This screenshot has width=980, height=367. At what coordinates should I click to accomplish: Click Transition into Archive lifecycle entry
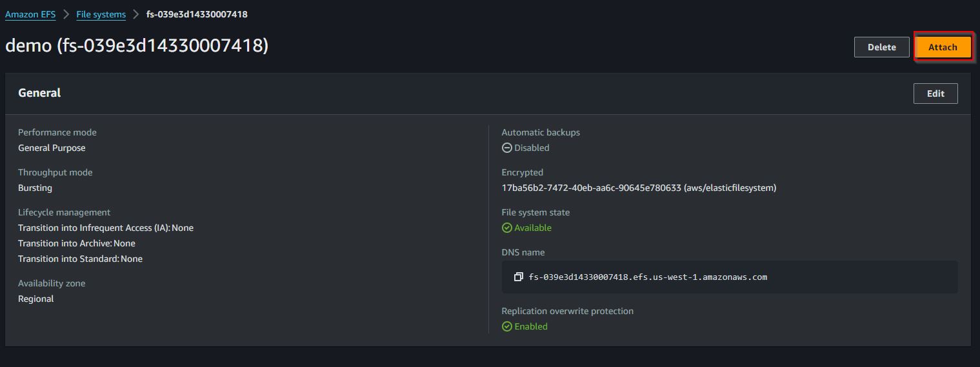77,243
